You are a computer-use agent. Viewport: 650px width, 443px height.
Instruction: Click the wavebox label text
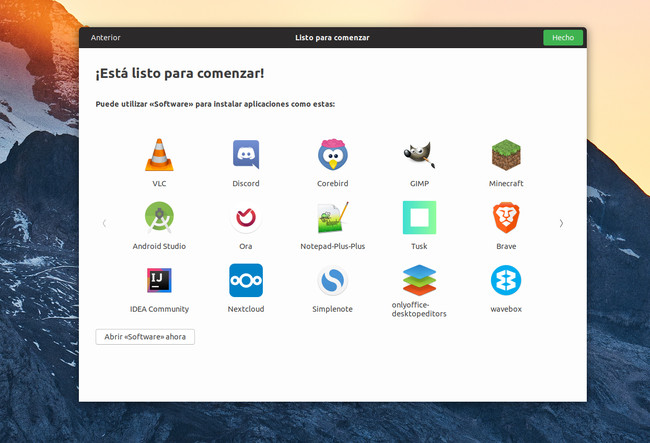coord(506,309)
